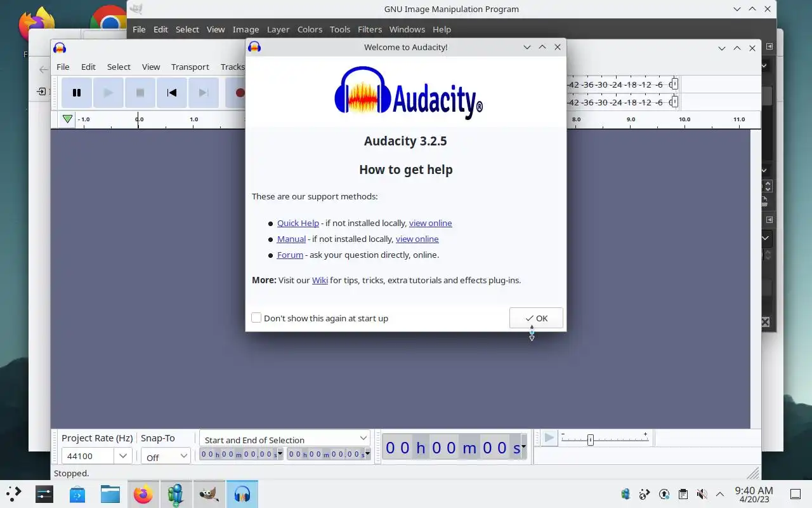Click the upper meter level slider handle

point(675,84)
